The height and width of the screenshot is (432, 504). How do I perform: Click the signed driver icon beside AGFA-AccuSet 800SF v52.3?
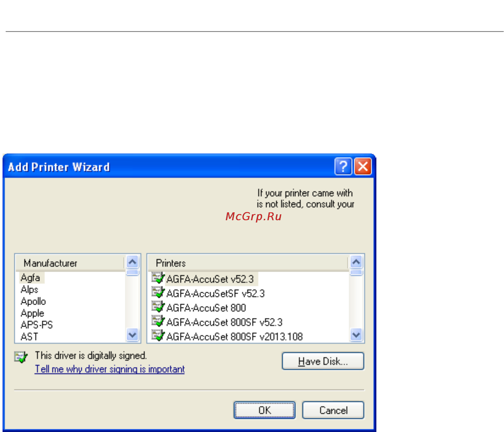coord(158,321)
